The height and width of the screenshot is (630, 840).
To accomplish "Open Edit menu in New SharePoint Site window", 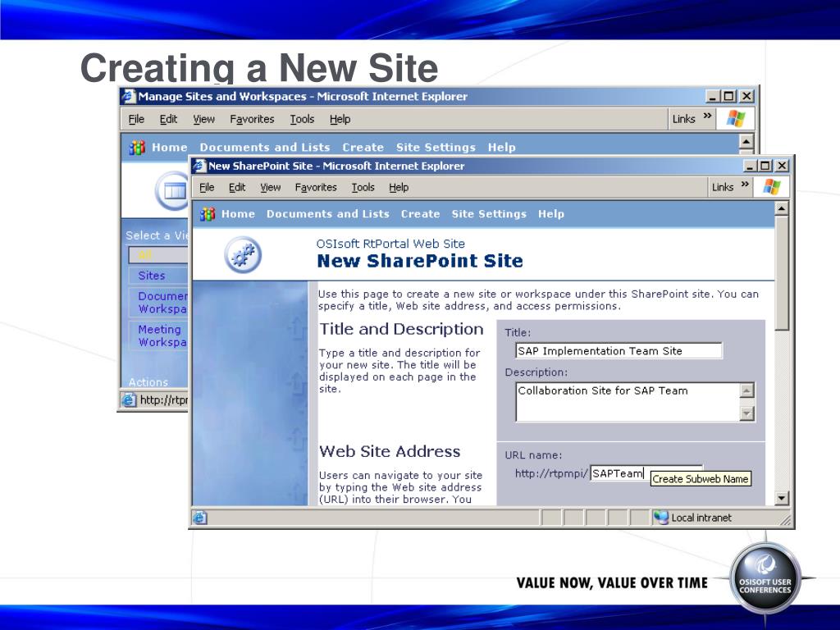I will pos(237,188).
